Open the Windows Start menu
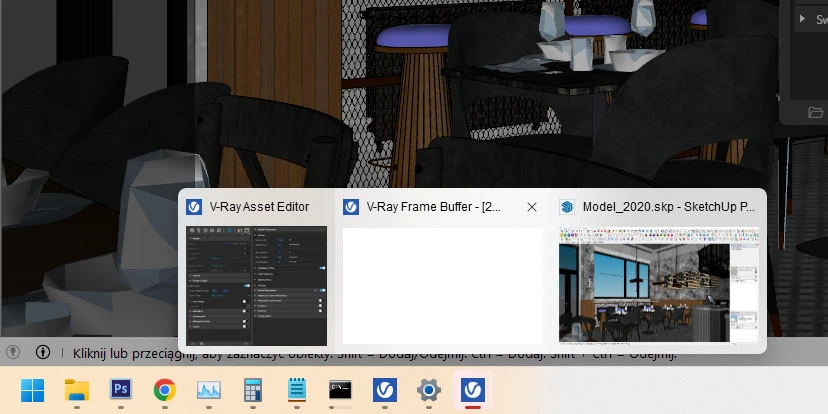This screenshot has height=414, width=828. point(32,390)
